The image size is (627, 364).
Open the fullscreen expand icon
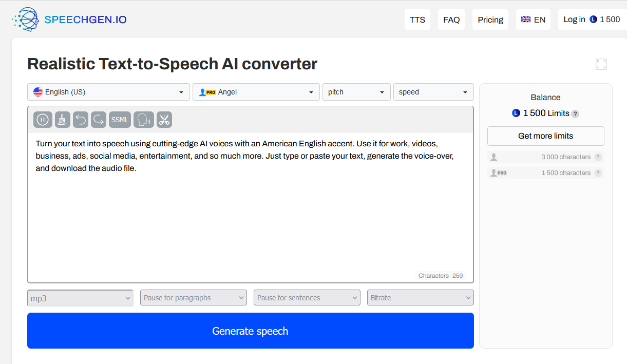click(x=601, y=64)
